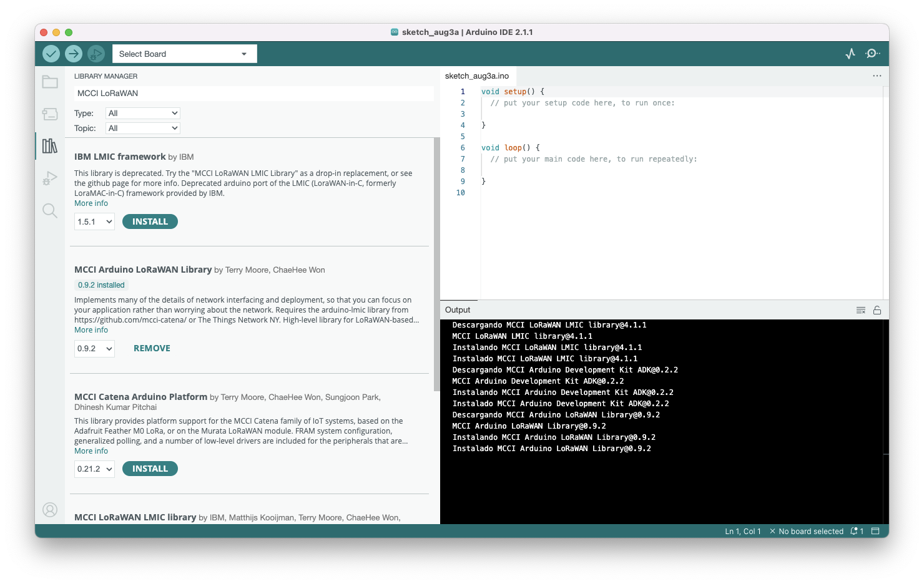Open More info for IBM LMIC framework
Screen dimensions: 924x584
[x=91, y=203]
